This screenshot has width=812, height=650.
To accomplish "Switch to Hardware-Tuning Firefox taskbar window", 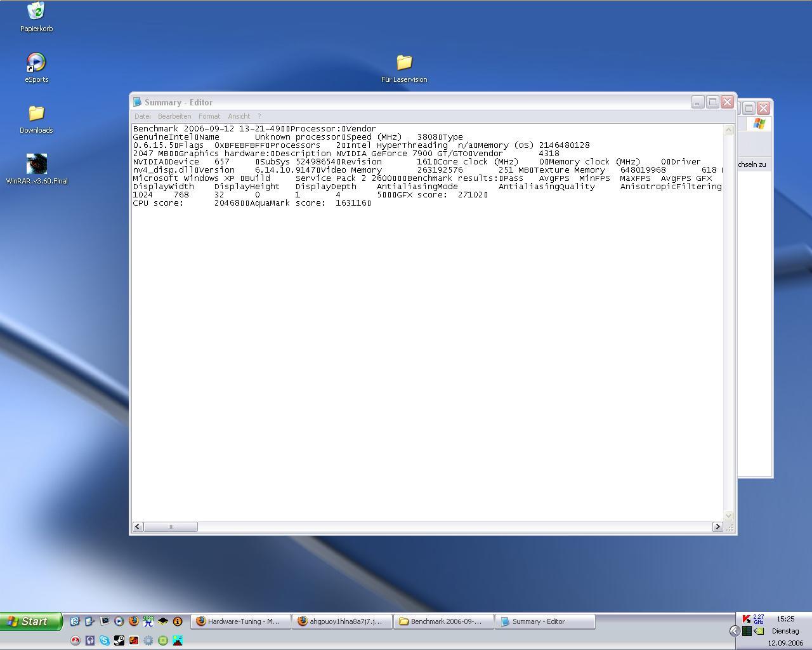I will pos(240,621).
